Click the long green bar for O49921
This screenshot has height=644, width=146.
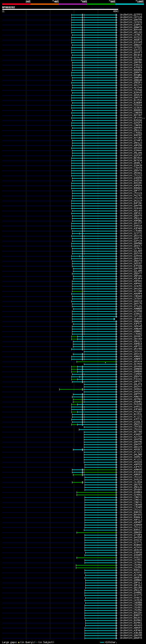(x=71, y=389)
